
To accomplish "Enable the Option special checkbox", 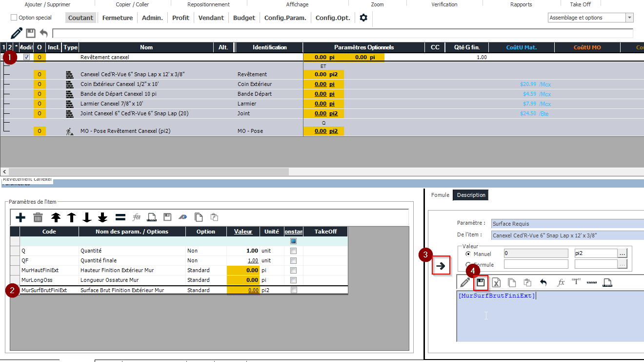I will point(14,18).
